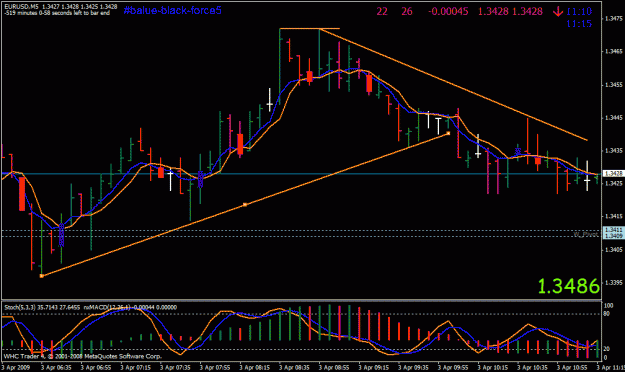Click the '1.3415' price axis label
Viewport: 625px width, 372px height.
614,217
